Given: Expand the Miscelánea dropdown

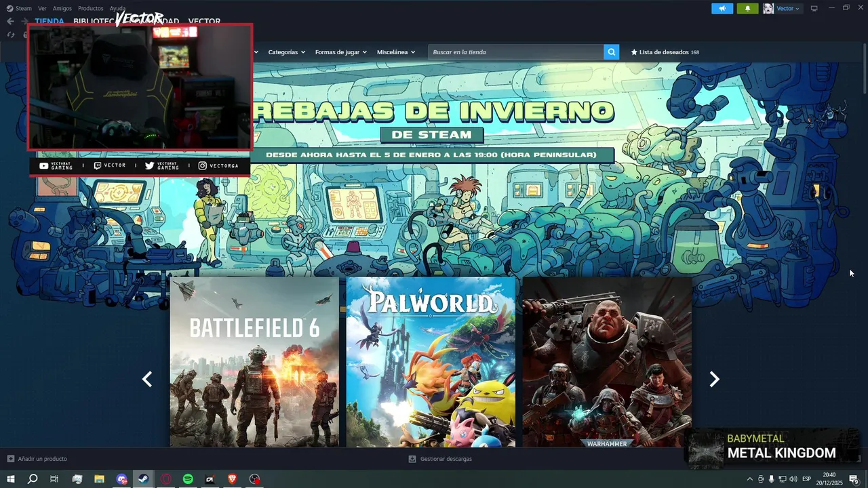Looking at the screenshot, I should click(x=396, y=52).
